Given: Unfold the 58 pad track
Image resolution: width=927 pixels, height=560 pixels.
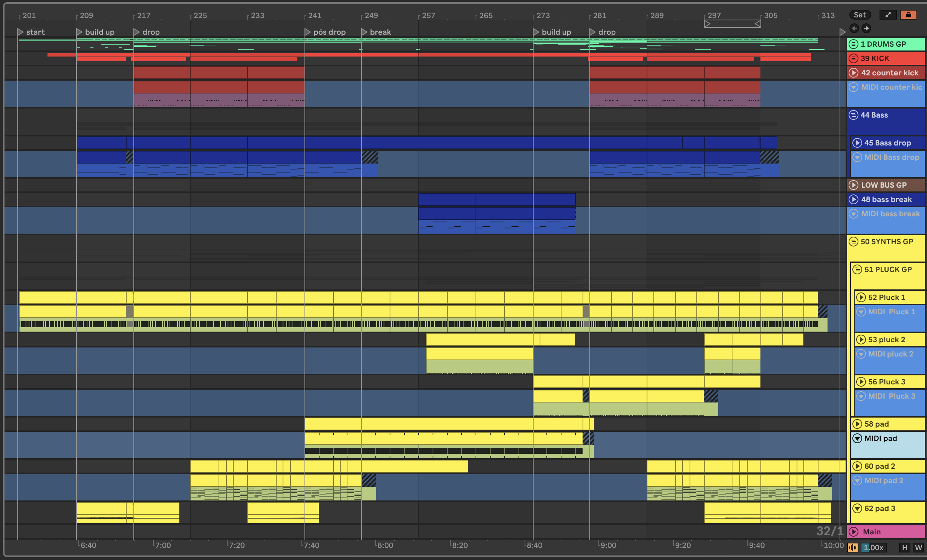Looking at the screenshot, I should (857, 424).
